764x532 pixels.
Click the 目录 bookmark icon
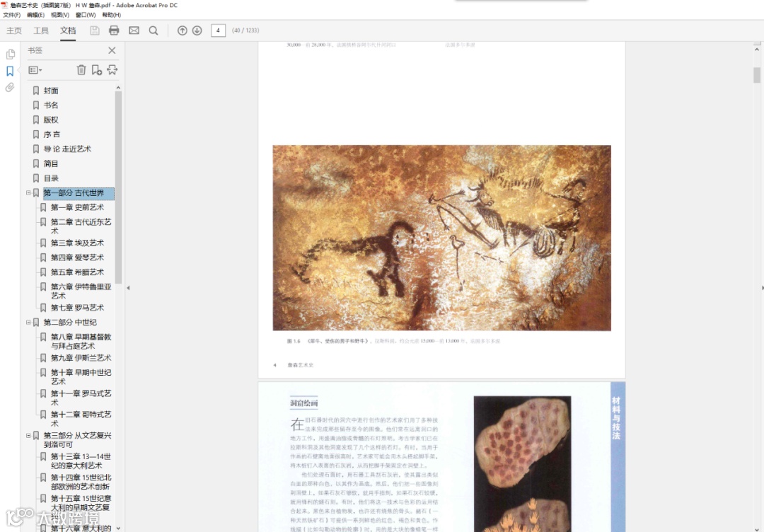pyautogui.click(x=36, y=178)
